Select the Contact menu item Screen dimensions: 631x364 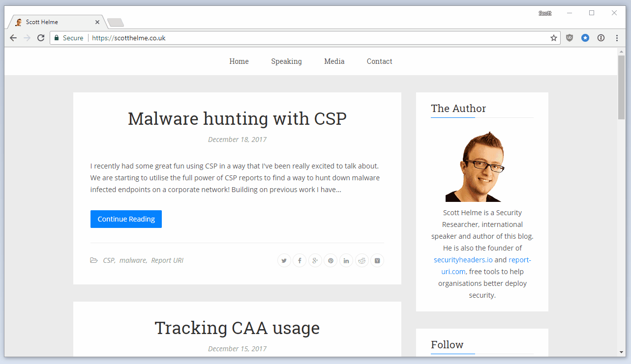pos(379,61)
